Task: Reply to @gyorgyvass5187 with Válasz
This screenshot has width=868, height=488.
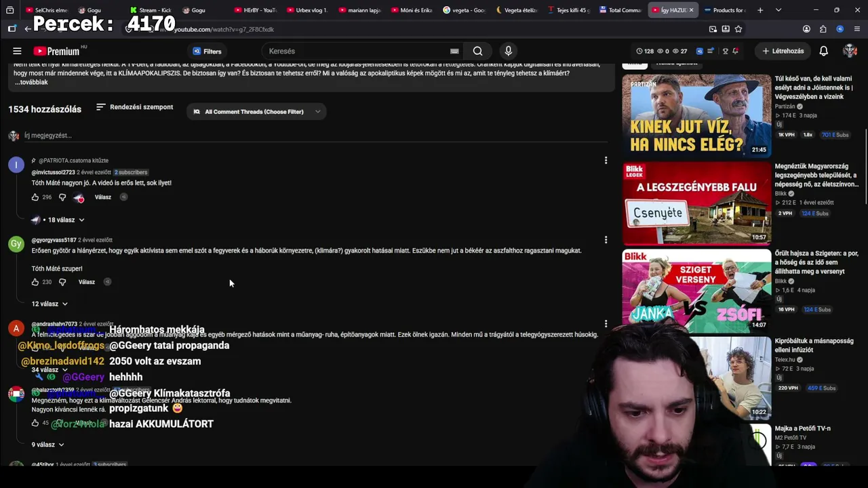Action: coord(87,282)
